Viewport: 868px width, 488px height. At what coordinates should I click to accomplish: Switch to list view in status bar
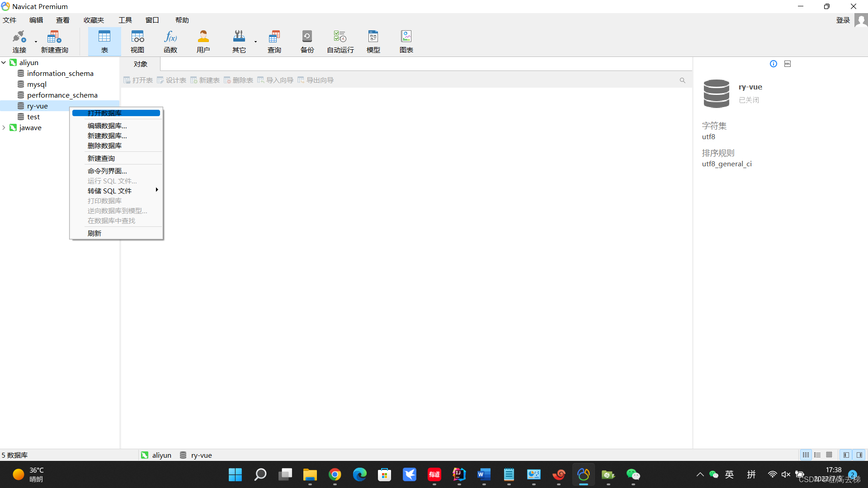817,455
